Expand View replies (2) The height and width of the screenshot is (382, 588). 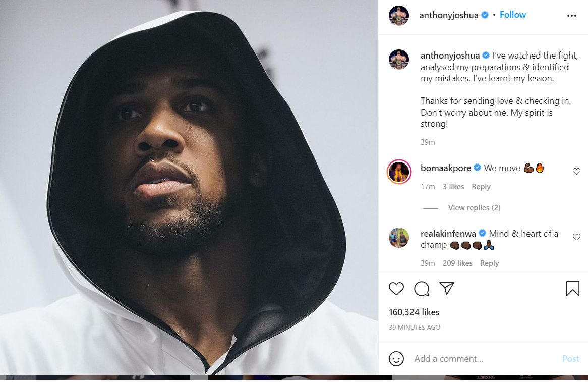click(474, 208)
